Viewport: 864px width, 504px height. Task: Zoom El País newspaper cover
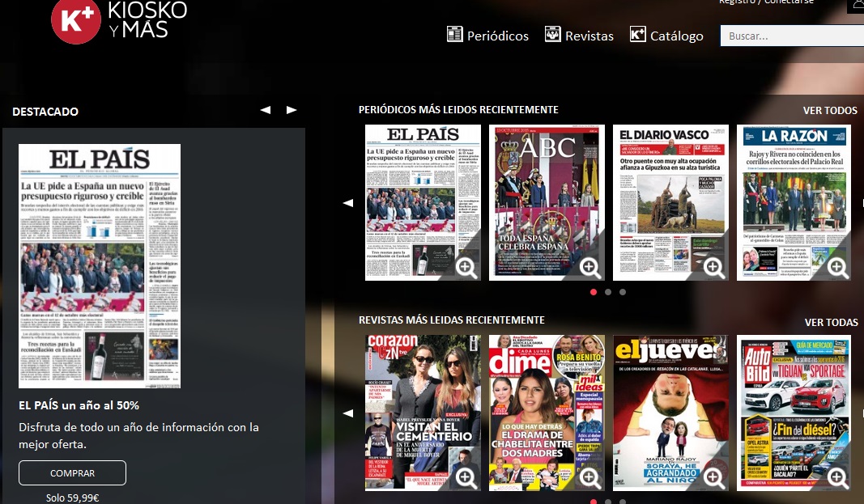tap(466, 268)
